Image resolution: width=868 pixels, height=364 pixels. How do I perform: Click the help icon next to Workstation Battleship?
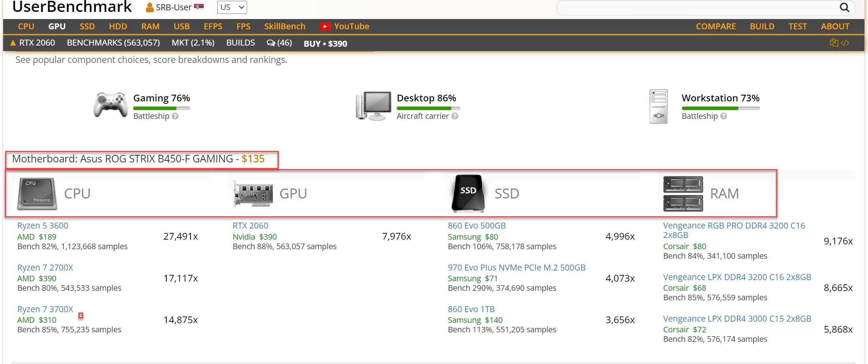point(723,116)
